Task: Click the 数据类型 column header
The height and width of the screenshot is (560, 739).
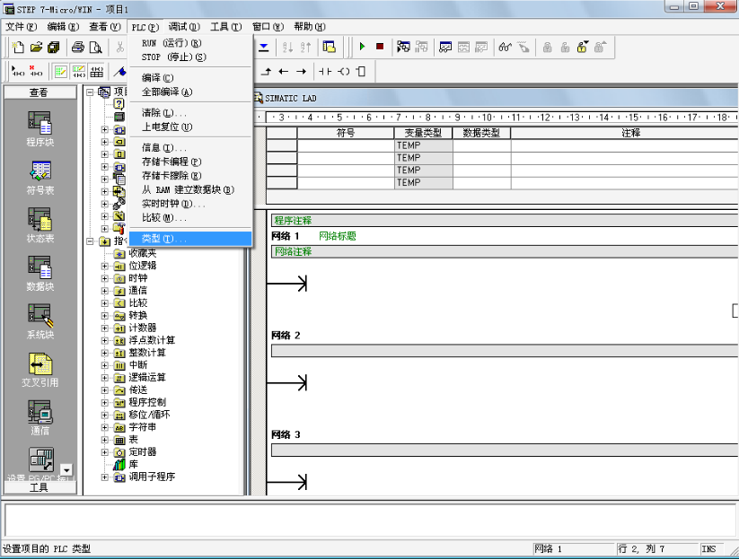Action: pyautogui.click(x=481, y=133)
